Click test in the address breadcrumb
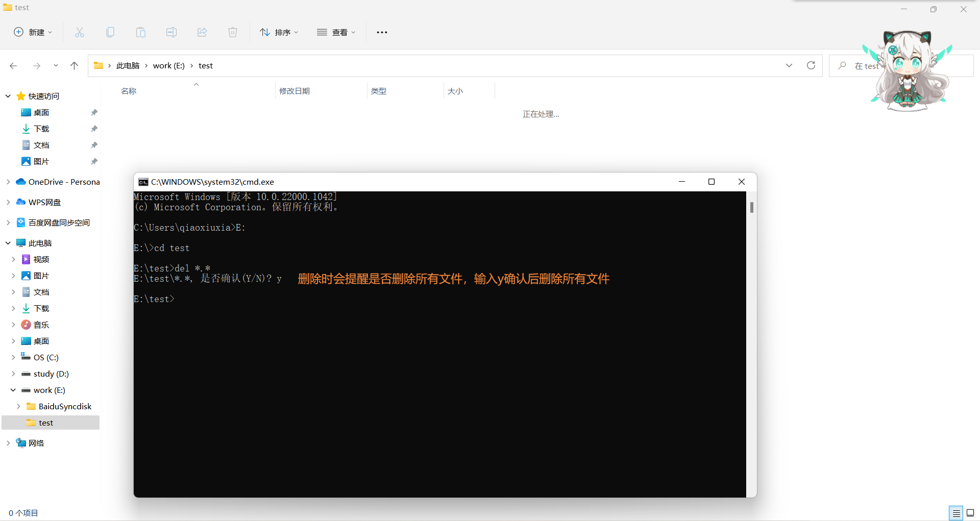This screenshot has height=521, width=980. tap(206, 66)
